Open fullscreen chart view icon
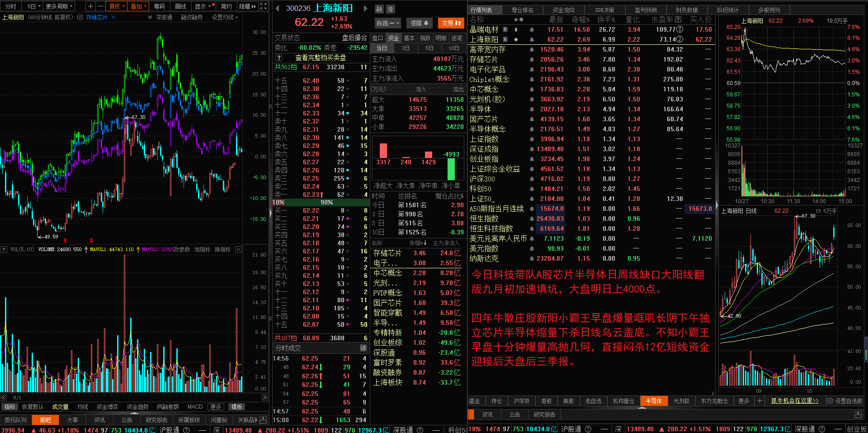868x433 pixels. (264, 6)
